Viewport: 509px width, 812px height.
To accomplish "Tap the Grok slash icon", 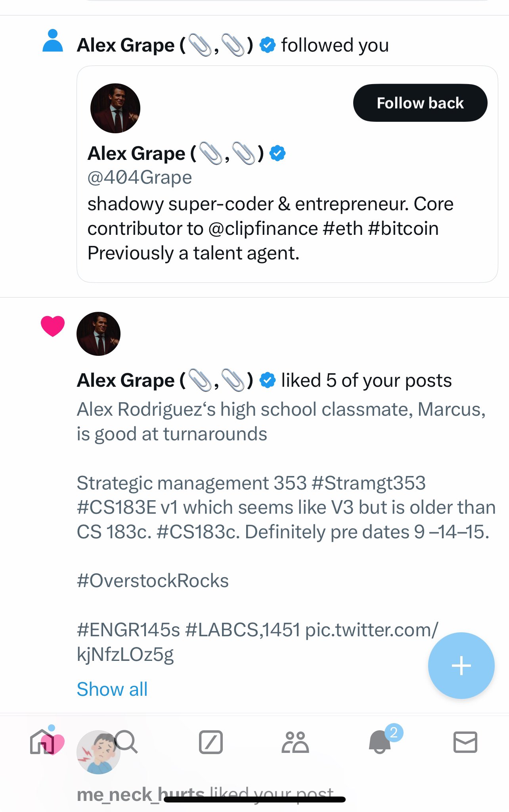I will [210, 742].
